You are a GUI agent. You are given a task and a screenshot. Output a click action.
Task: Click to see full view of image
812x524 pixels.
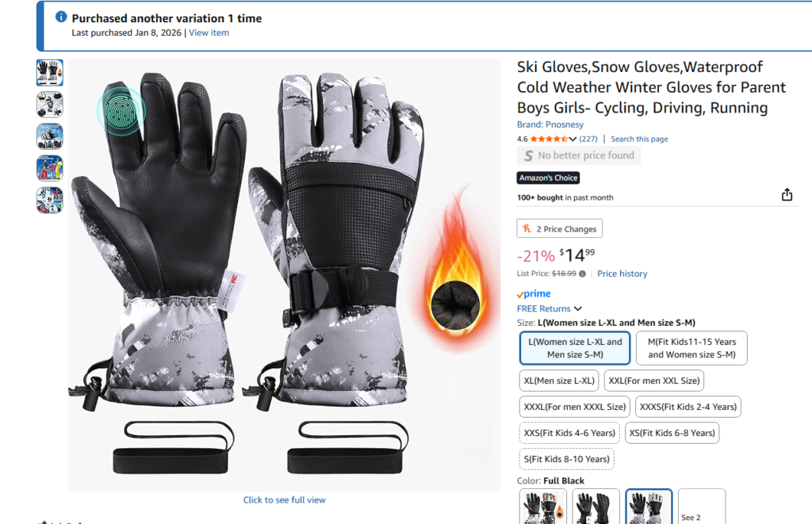(x=285, y=499)
